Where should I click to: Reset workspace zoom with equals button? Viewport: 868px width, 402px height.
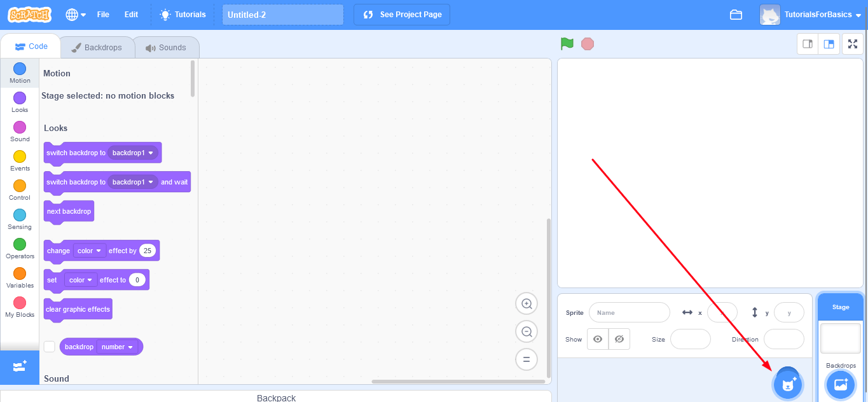coord(527,359)
